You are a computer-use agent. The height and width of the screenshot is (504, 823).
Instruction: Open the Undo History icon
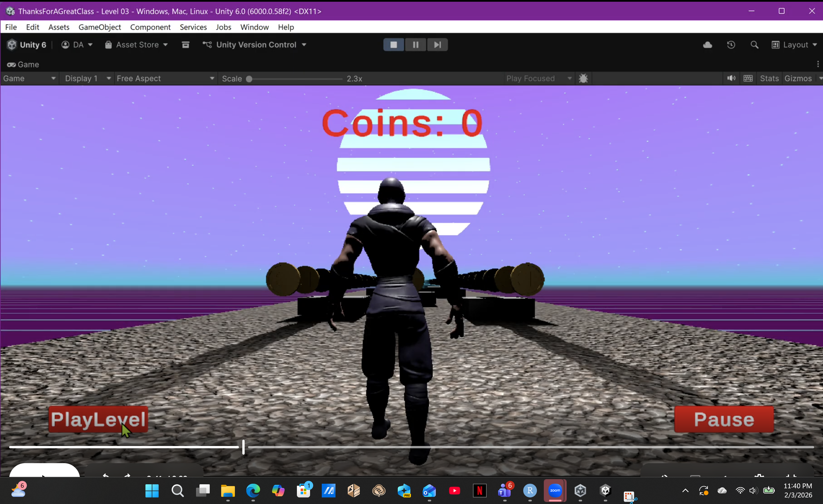[731, 45]
